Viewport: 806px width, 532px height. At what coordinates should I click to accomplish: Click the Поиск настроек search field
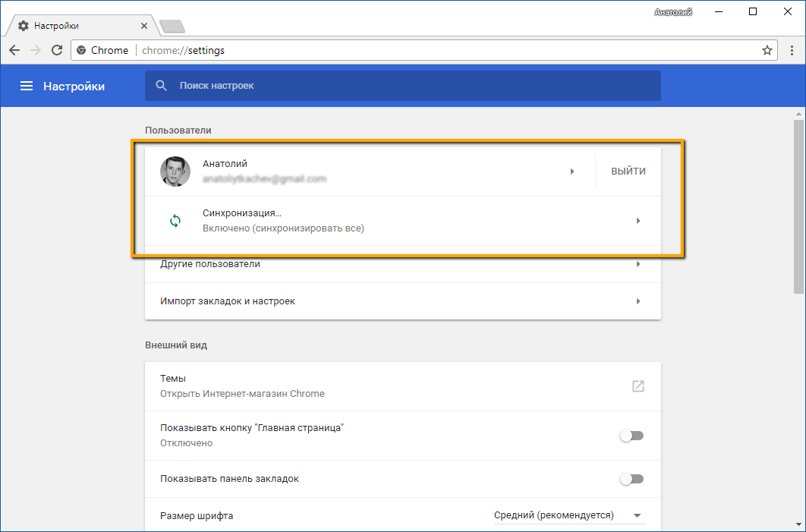(410, 86)
